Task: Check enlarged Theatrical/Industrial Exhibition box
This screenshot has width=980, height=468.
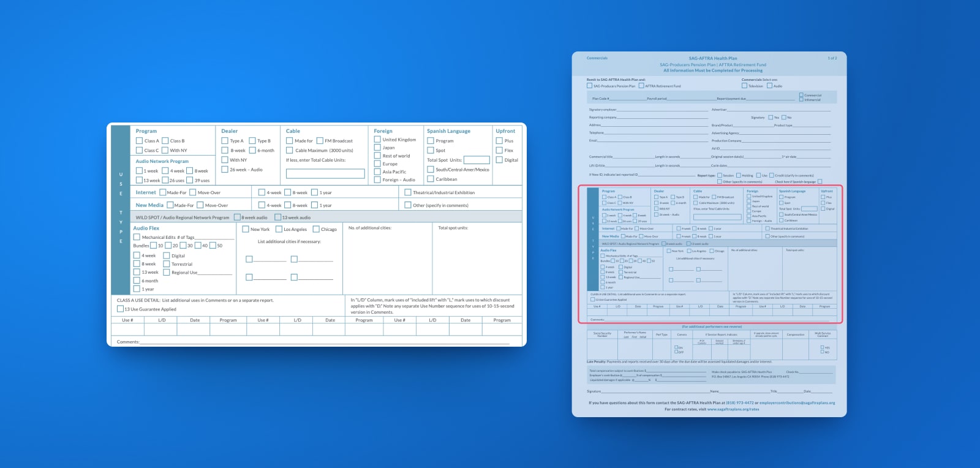Action: click(x=408, y=192)
